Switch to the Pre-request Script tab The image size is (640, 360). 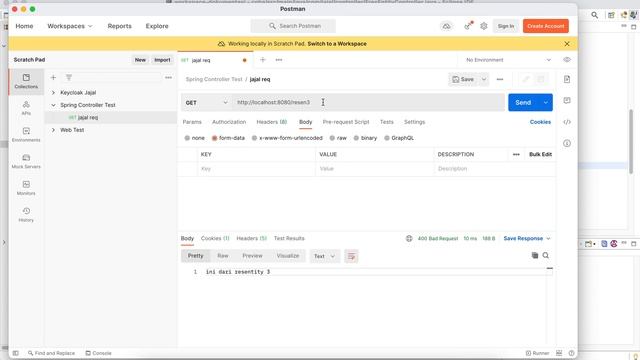click(x=346, y=122)
